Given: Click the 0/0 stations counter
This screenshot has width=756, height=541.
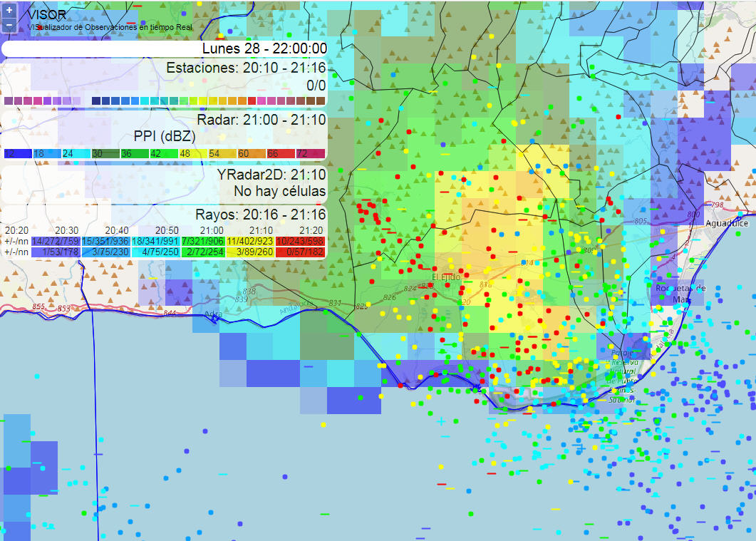Looking at the screenshot, I should click(316, 86).
